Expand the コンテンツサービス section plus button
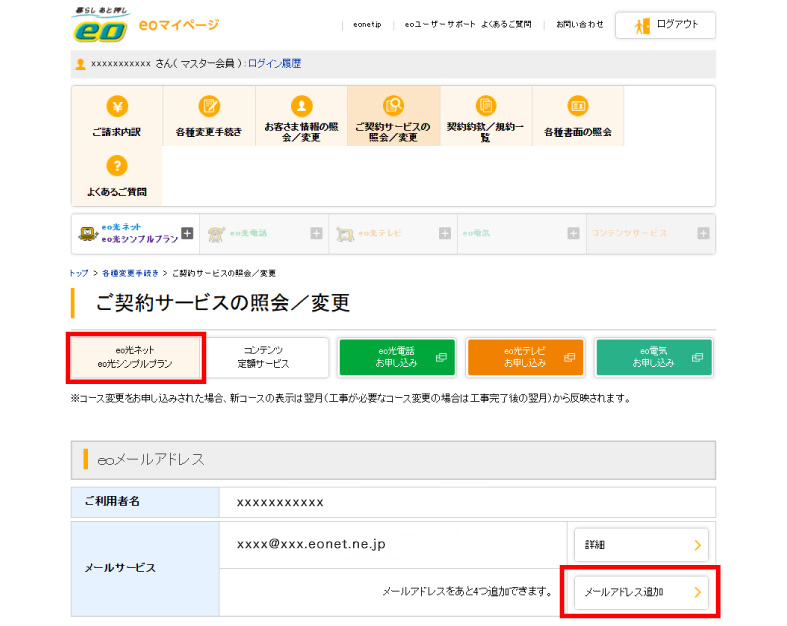787x626 pixels. point(703,233)
